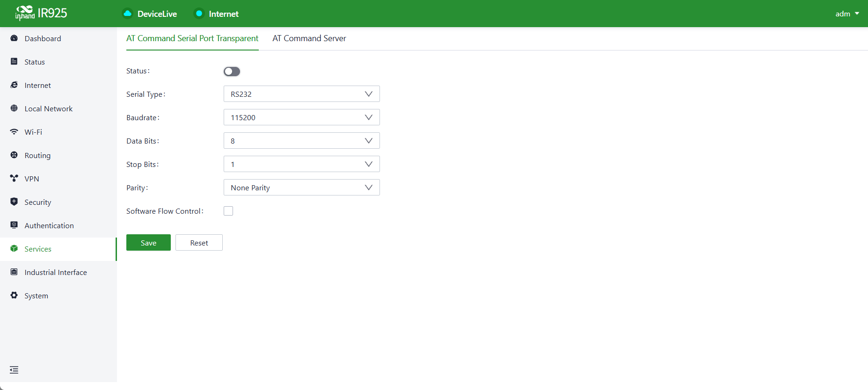Click the Internet sidebar icon
Viewport: 868px width, 390px height.
pos(14,85)
